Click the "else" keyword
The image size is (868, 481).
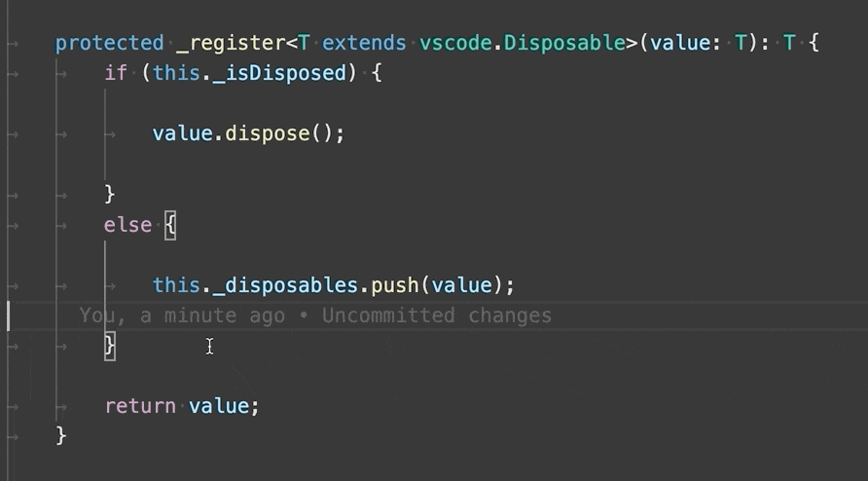127,225
